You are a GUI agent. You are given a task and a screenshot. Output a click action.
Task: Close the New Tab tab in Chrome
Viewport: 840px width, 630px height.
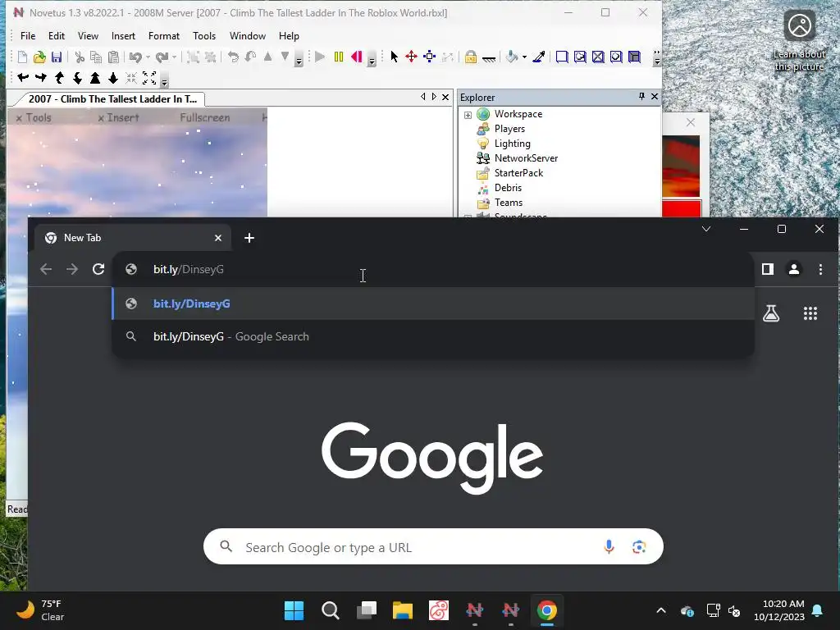[218, 238]
